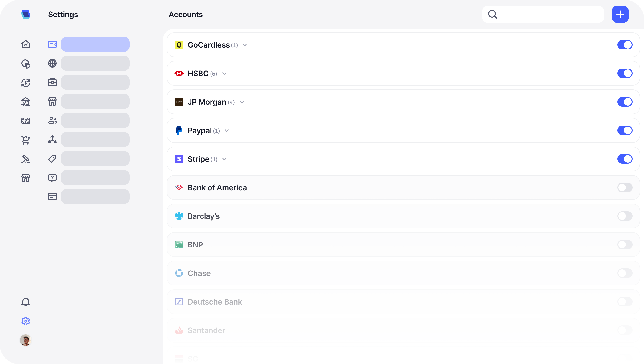644x364 pixels.
Task: Expand the HSBC accounts chevron
Action: [224, 74]
